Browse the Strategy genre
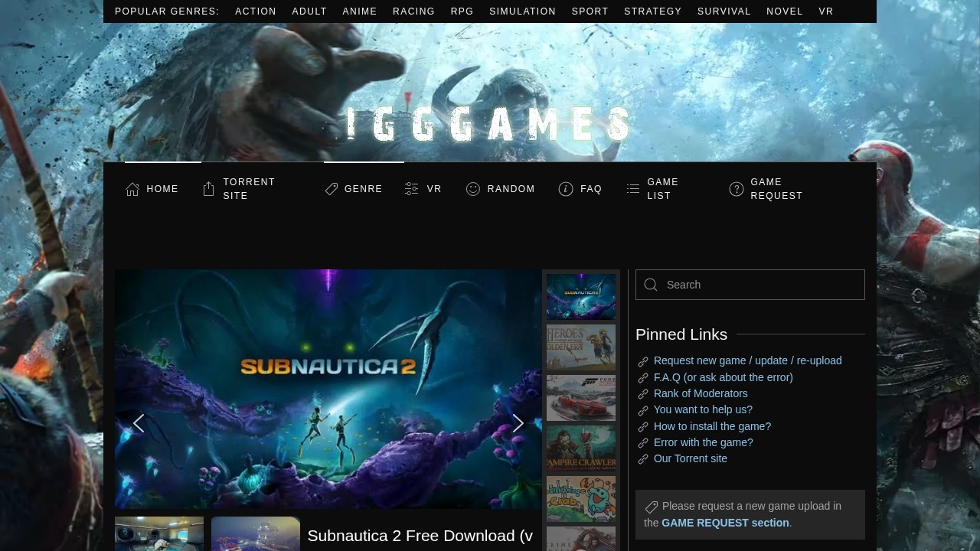The image size is (980, 551). [653, 11]
